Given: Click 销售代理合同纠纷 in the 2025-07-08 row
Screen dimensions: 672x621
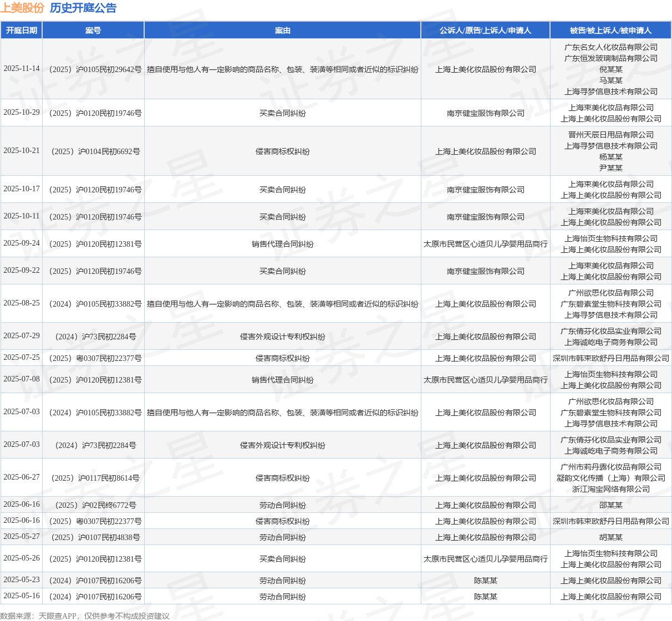Looking at the screenshot, I should (x=283, y=380).
